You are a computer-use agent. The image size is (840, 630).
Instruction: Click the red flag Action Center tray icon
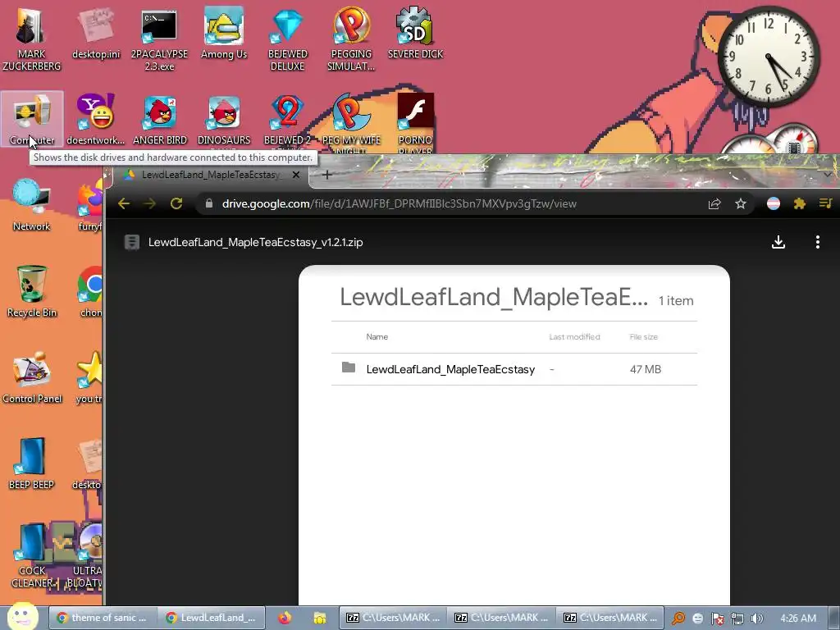tap(717, 619)
